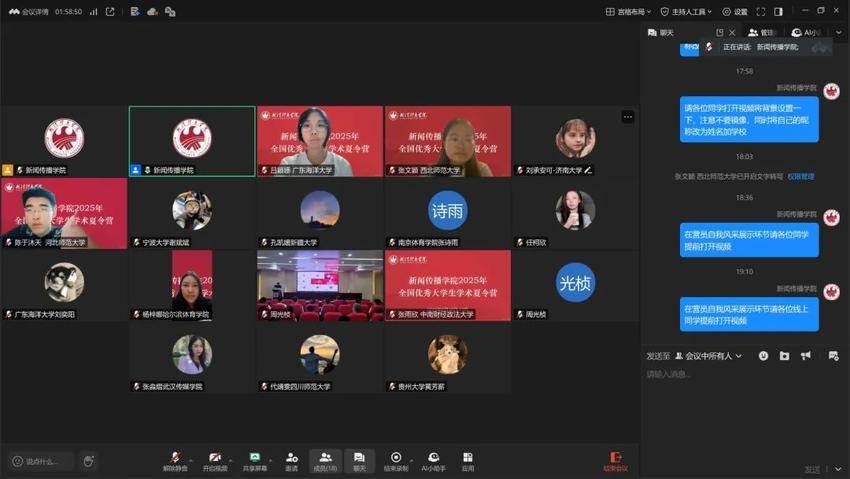The width and height of the screenshot is (850, 479).
Task: Switch to the 聊天 tab in the sidebar
Action: pos(661,33)
